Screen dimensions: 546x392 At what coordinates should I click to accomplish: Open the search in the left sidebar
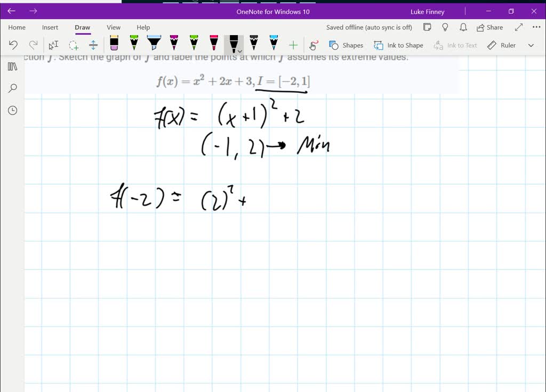click(x=12, y=88)
